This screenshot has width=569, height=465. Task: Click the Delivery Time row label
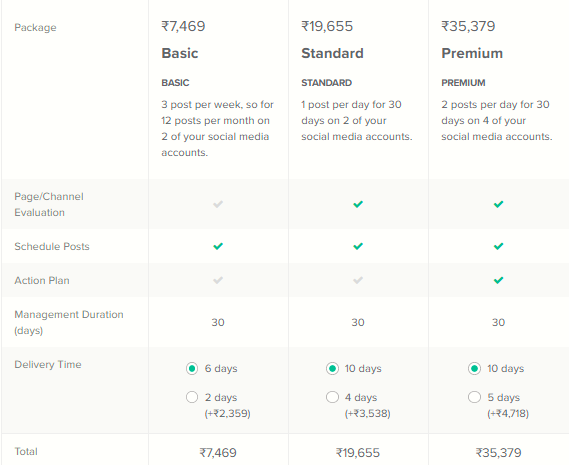click(x=48, y=364)
